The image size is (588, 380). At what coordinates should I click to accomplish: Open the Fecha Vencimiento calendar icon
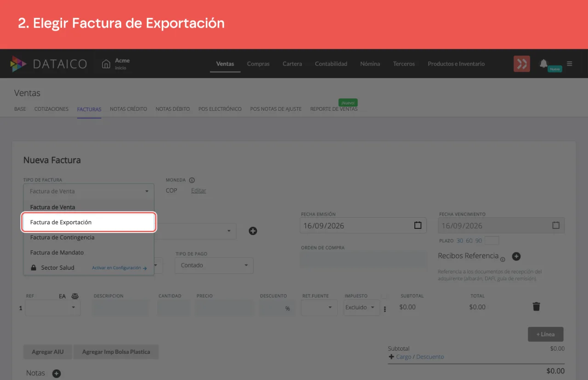(x=556, y=226)
